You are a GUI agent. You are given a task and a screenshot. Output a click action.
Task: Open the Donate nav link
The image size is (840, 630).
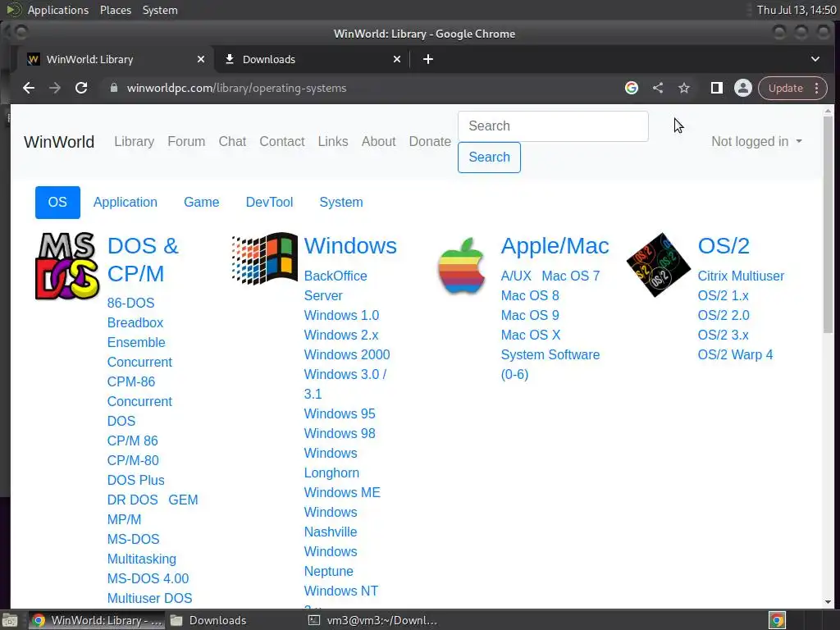click(x=430, y=141)
